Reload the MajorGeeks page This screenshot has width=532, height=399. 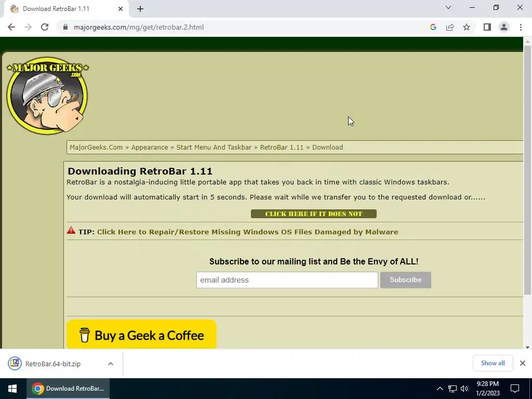(x=45, y=27)
